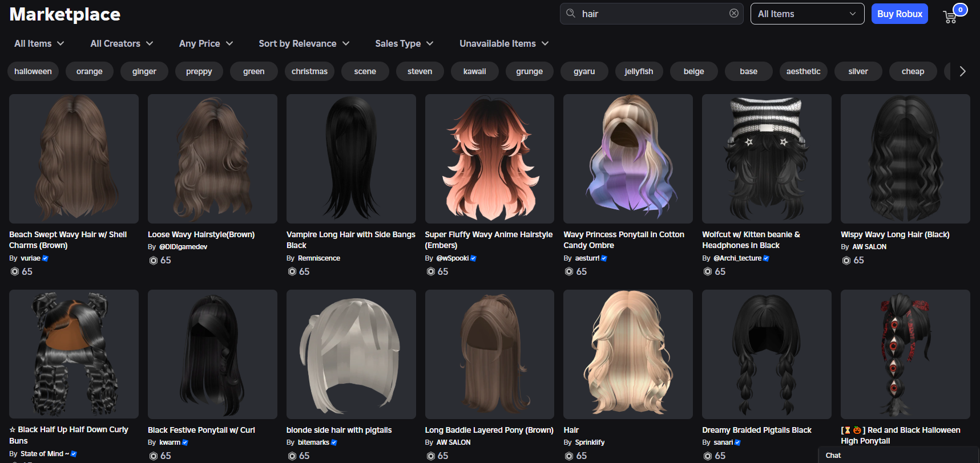This screenshot has width=980, height=463.
Task: Open the Any Price filter
Action: [x=206, y=43]
